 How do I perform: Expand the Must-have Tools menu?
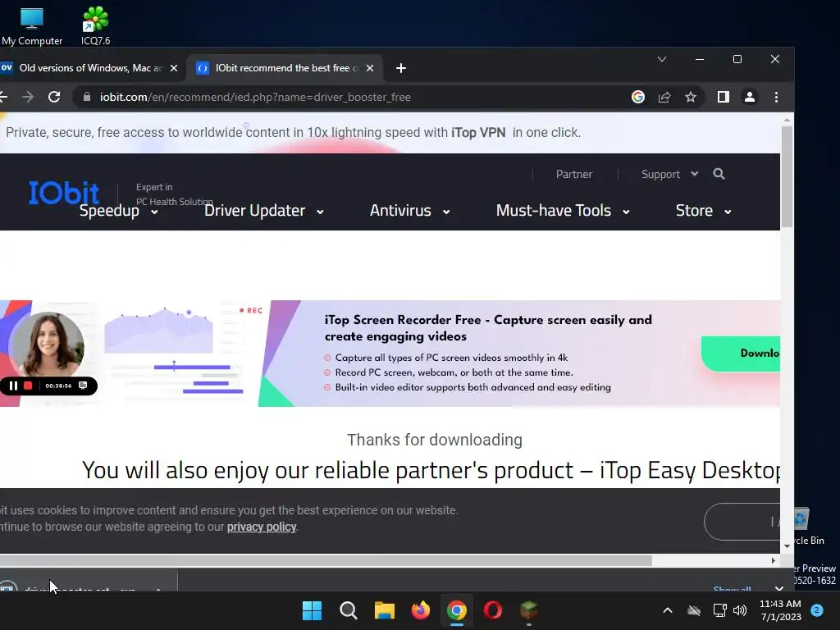tap(563, 211)
